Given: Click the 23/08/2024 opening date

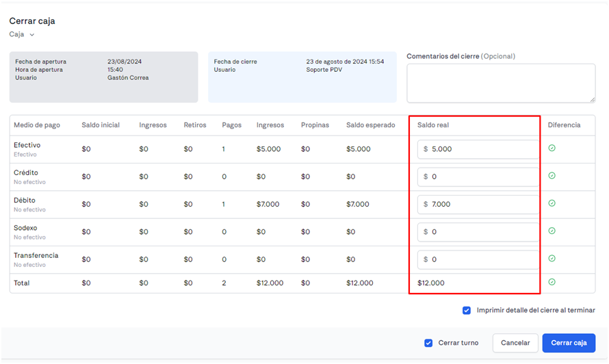Looking at the screenshot, I should click(x=125, y=62).
